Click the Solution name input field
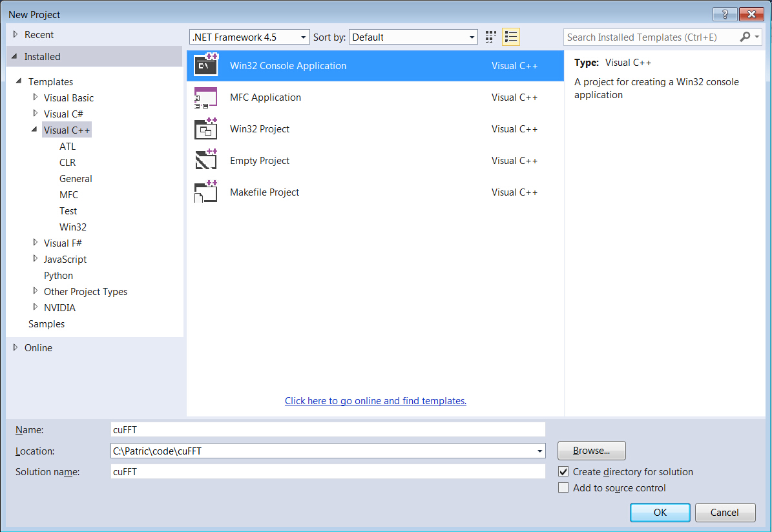 tap(328, 471)
